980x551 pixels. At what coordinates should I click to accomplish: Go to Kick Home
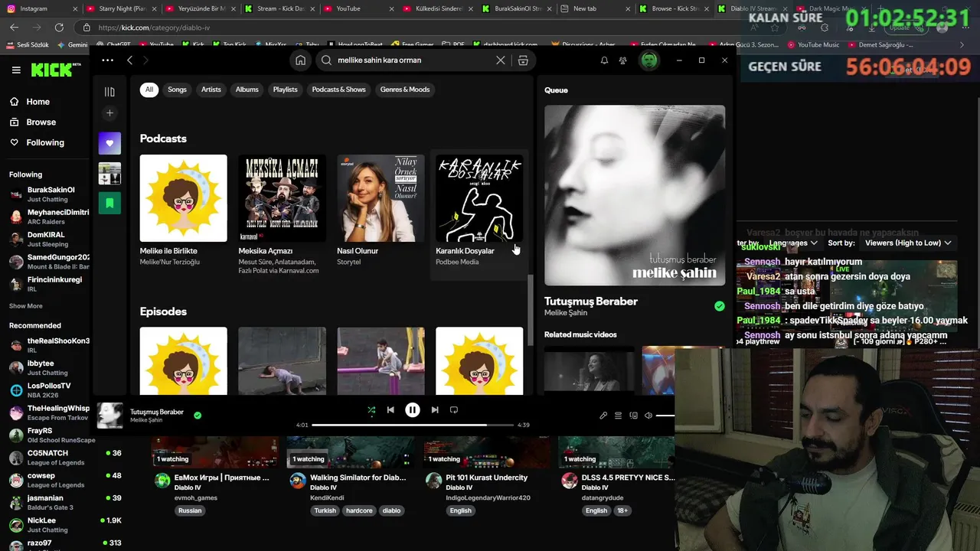coord(29,102)
